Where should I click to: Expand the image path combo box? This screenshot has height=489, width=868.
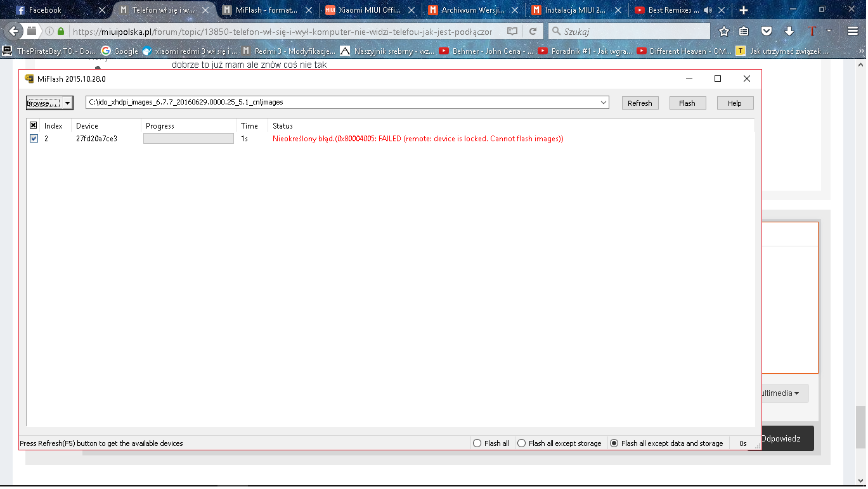[603, 103]
